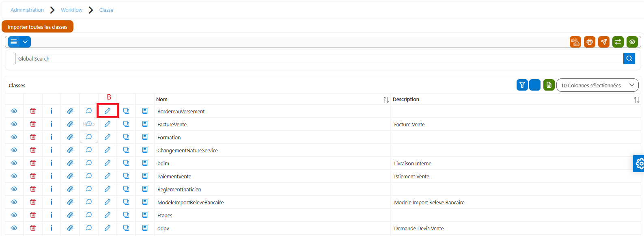Image resolution: width=644 pixels, height=236 pixels.
Task: Go to Administration breadcrumb
Action: coord(27,10)
